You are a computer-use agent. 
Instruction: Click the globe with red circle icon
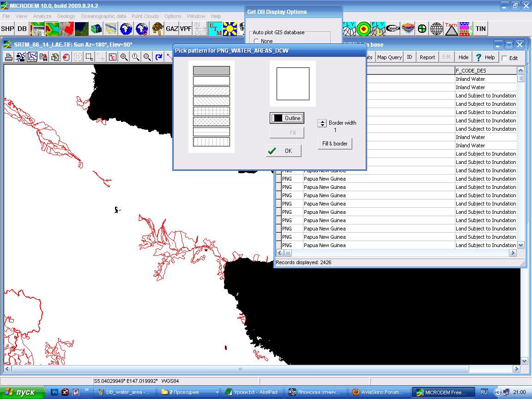(x=141, y=29)
